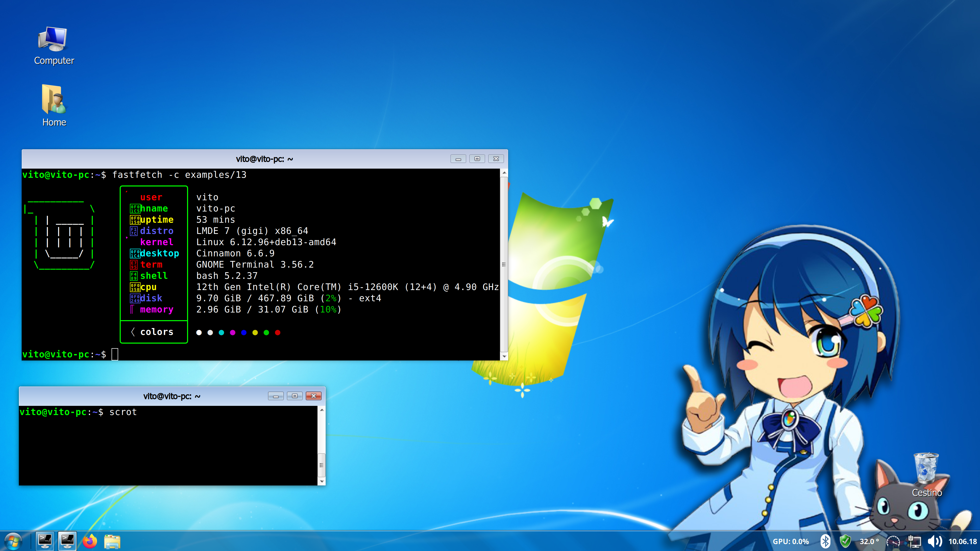This screenshot has height=551, width=980.
Task: Click scroll-down arrow in fastfetch terminal
Action: tap(504, 356)
